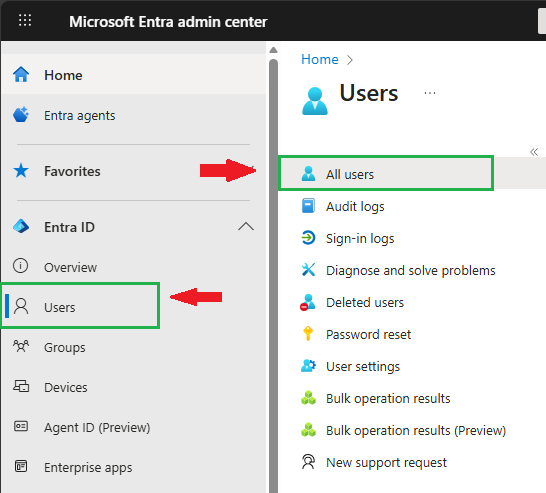Open Overview under Entra ID
546x493 pixels.
pyautogui.click(x=133, y=267)
